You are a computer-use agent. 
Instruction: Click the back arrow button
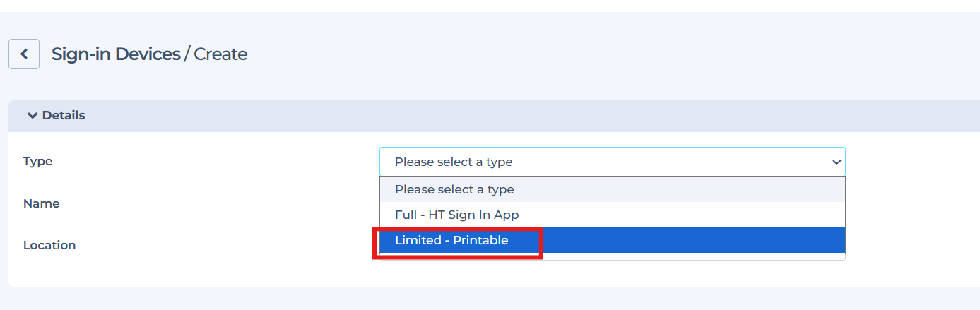pyautogui.click(x=24, y=54)
